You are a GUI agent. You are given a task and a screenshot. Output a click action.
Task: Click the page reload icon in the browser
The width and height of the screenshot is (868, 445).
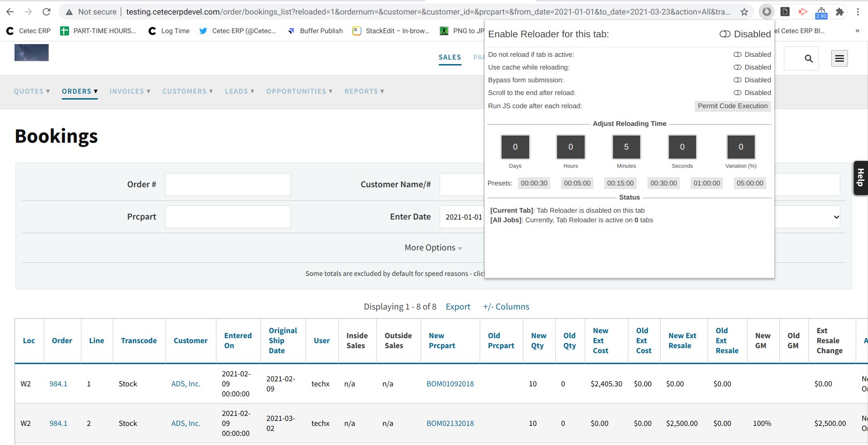[x=47, y=11]
